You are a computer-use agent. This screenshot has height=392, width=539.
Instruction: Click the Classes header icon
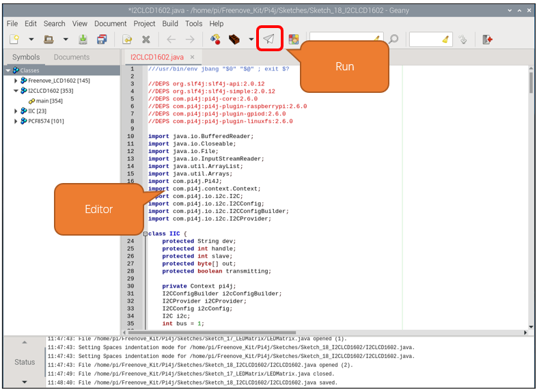click(x=16, y=70)
